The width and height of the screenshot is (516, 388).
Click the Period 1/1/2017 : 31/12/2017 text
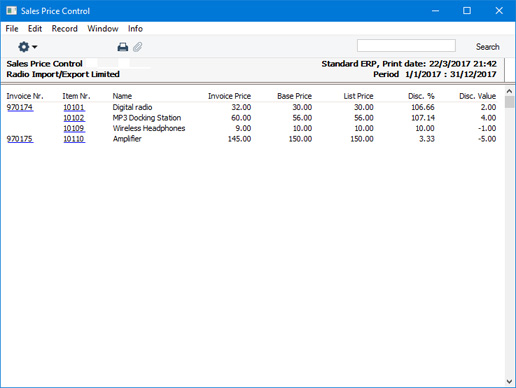[435, 74]
